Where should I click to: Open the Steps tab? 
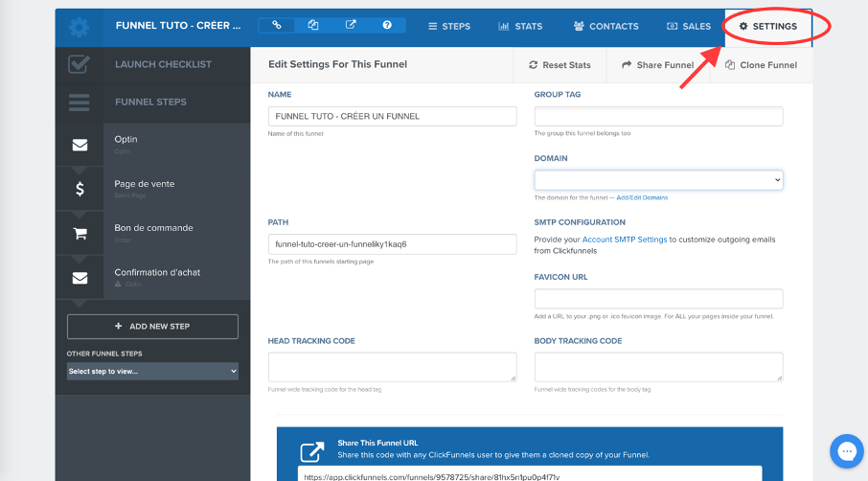449,26
